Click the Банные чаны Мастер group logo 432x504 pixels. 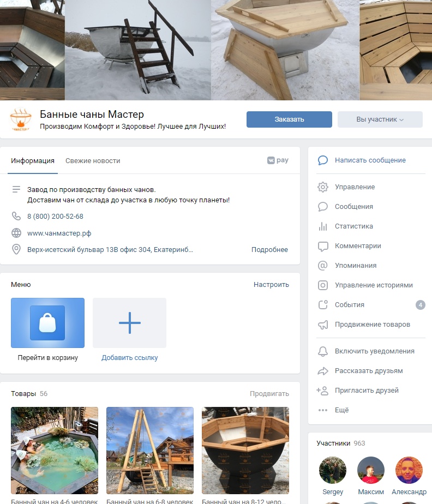(x=21, y=119)
